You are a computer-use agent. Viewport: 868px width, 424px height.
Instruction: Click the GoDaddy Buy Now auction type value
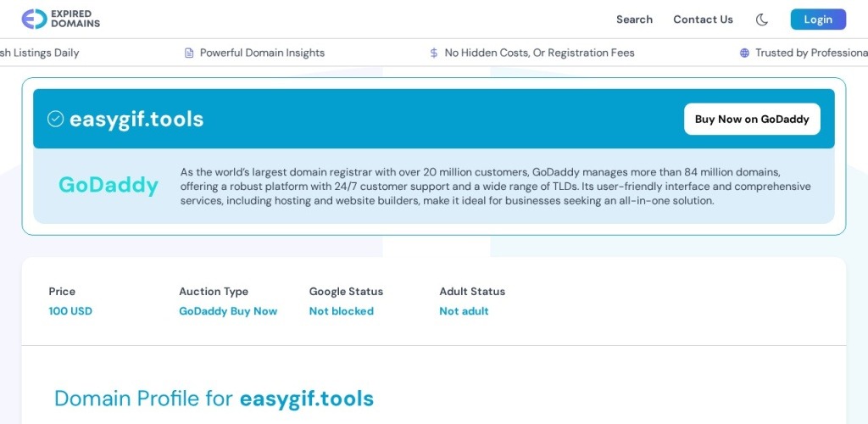[x=228, y=311]
